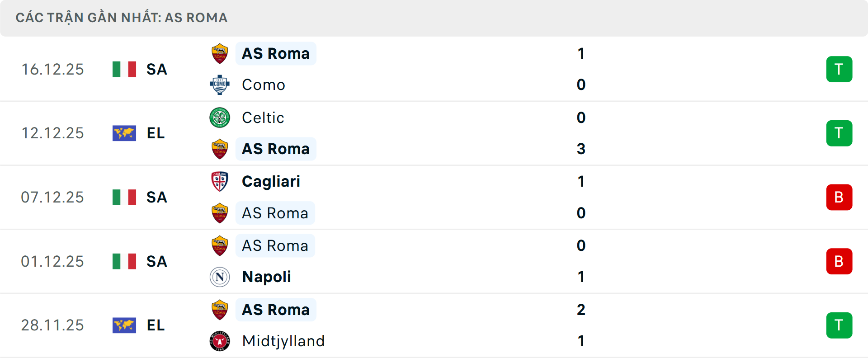Click the green T badge for the Como match
The image size is (868, 358).
click(840, 69)
